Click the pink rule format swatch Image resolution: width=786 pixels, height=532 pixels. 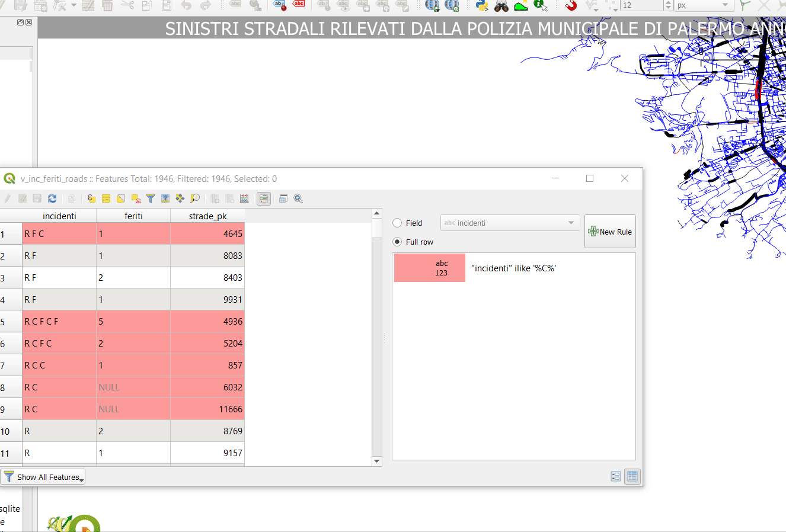coord(430,268)
